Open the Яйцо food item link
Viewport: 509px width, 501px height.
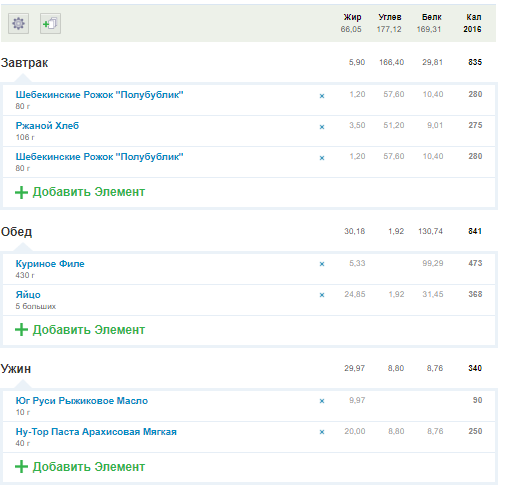coord(28,295)
